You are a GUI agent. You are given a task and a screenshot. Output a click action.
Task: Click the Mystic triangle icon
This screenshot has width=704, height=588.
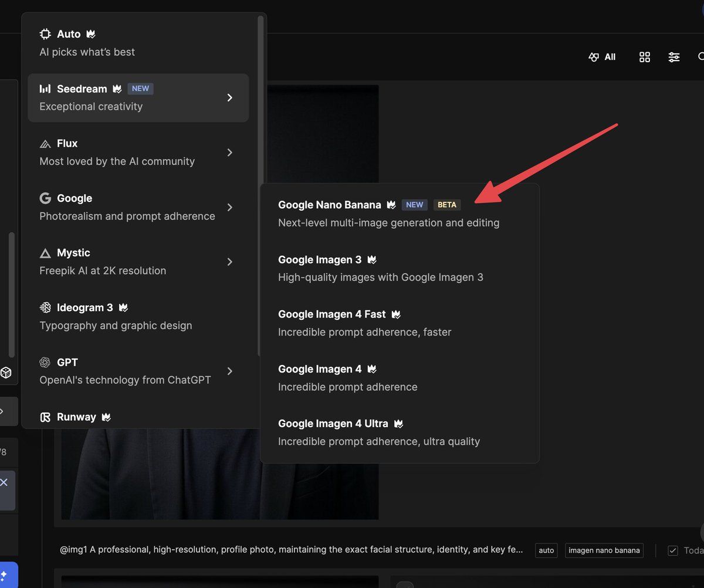(x=45, y=253)
